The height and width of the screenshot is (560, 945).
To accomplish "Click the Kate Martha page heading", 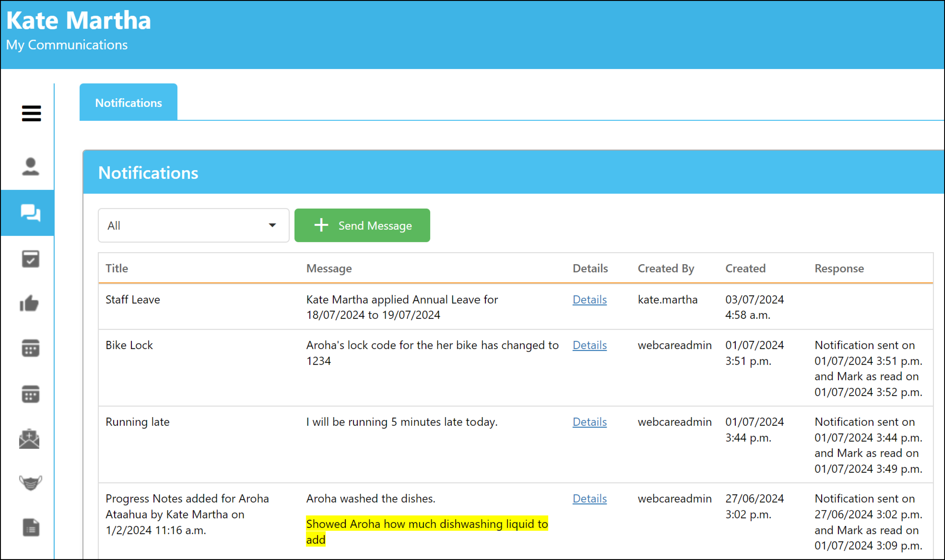I will (x=79, y=20).
